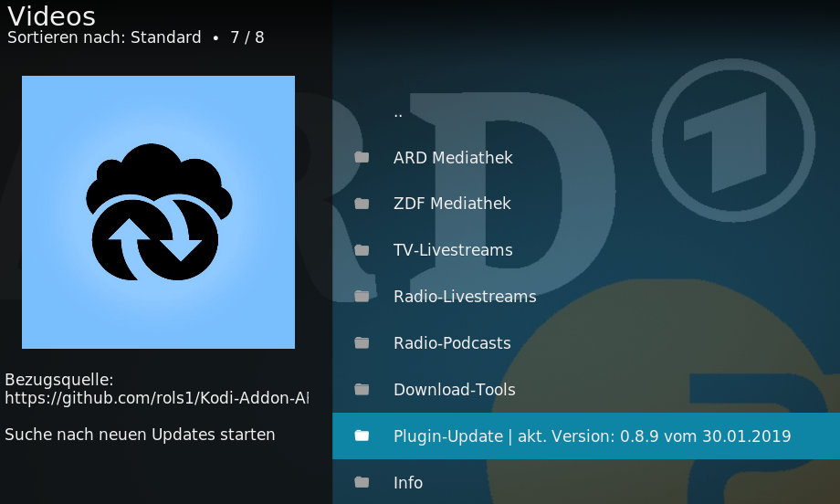Image resolution: width=840 pixels, height=504 pixels.
Task: Click the folder icon beside Download-Tools
Action: tap(362, 389)
